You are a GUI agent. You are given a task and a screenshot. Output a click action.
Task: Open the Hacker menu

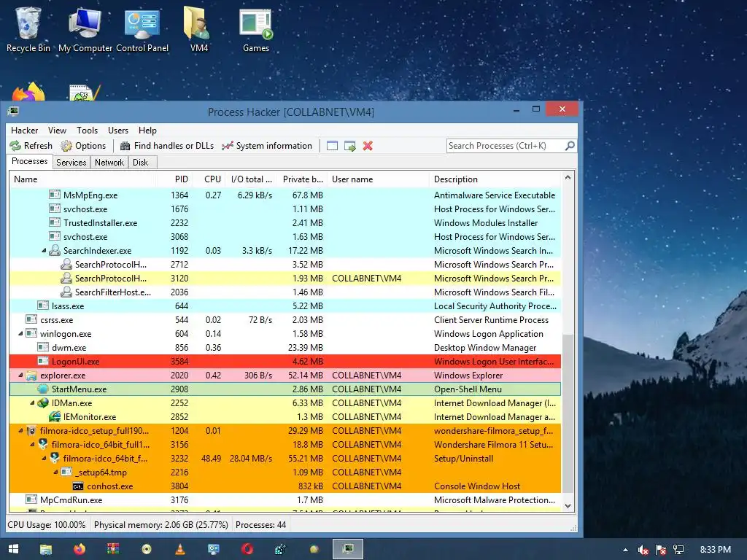24,131
